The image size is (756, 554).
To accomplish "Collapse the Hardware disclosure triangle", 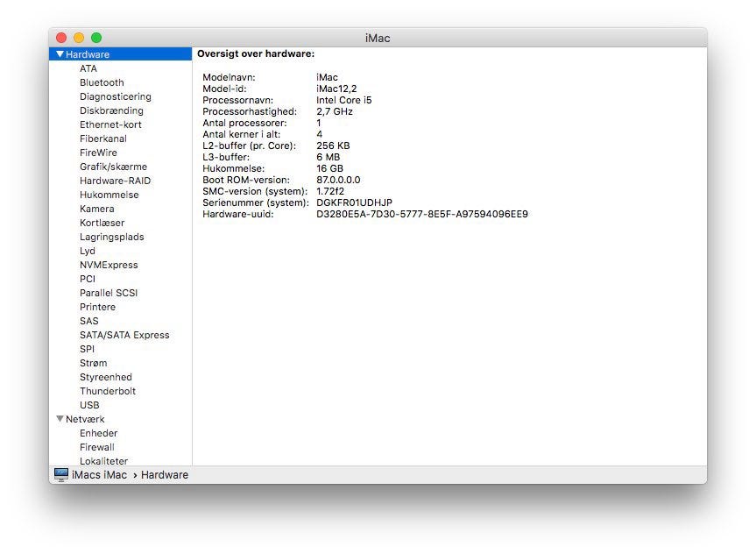I will (x=60, y=54).
